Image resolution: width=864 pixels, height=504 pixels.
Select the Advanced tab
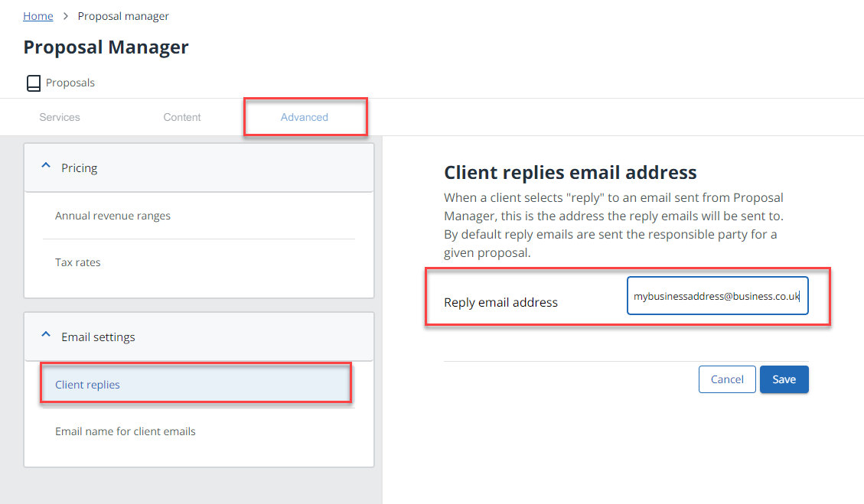click(x=305, y=118)
